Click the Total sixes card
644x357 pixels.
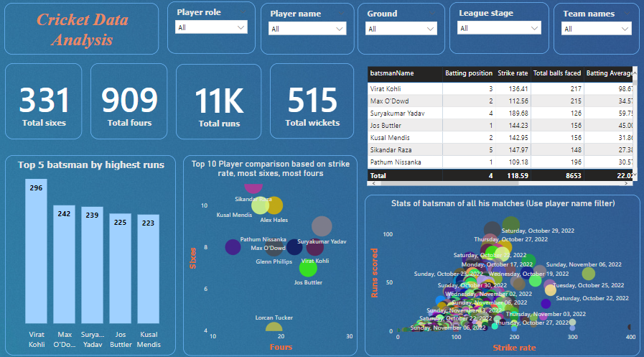(45, 102)
